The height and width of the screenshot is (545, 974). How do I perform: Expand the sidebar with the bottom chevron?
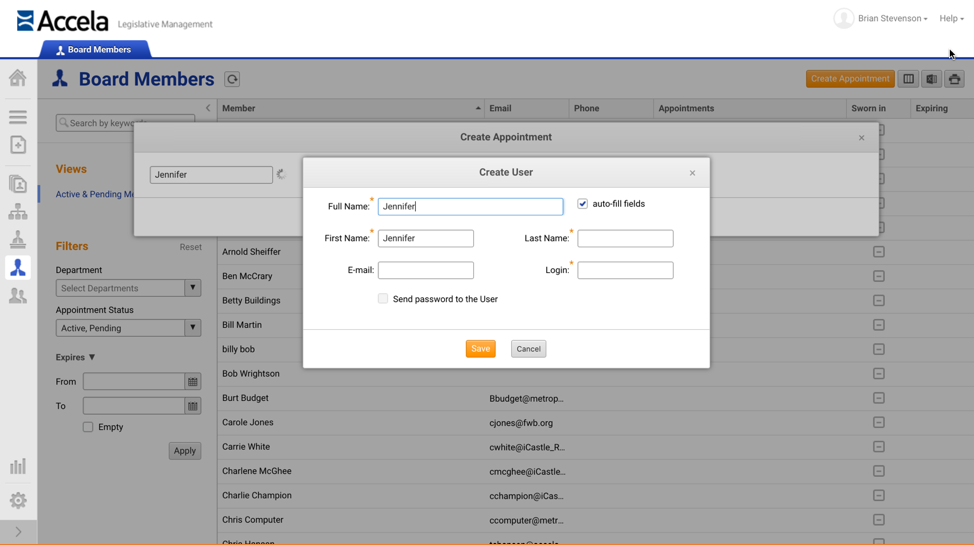(18, 532)
